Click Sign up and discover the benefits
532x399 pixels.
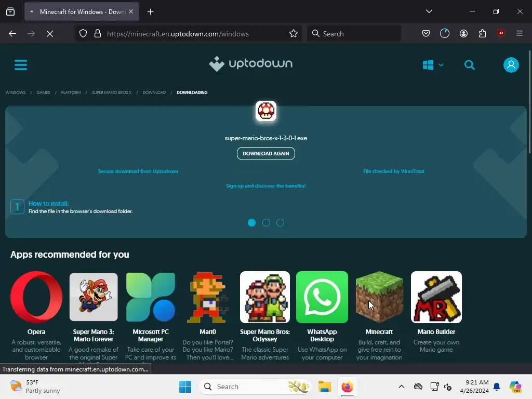point(266,186)
